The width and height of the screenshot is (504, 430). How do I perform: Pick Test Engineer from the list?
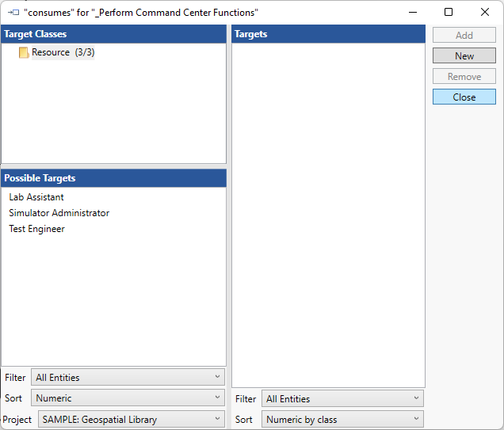pyautogui.click(x=37, y=229)
